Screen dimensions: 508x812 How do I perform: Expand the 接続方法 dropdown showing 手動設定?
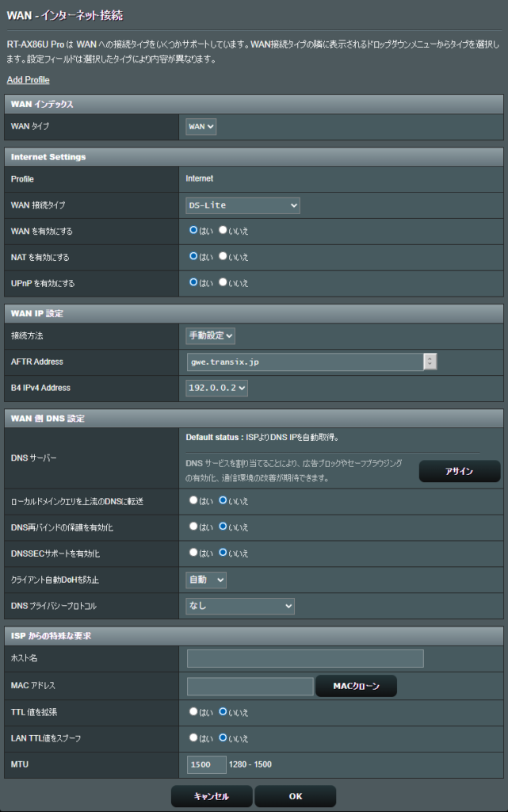click(x=210, y=336)
